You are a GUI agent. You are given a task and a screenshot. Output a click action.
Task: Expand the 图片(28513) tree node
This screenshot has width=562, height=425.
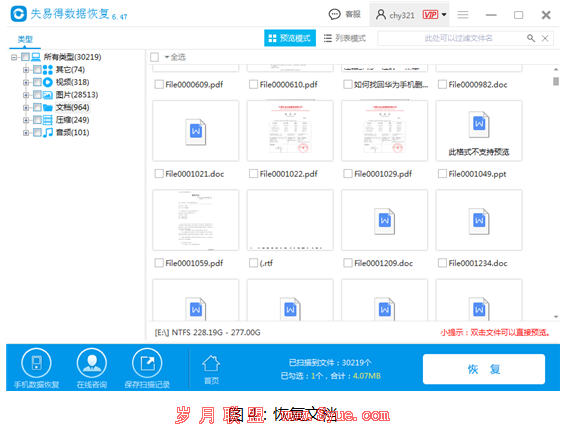pyautogui.click(x=26, y=95)
